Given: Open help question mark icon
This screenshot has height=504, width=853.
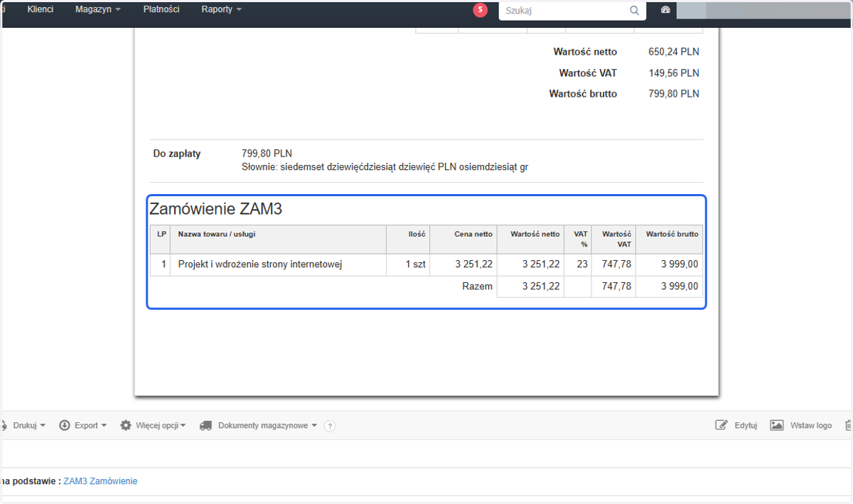Looking at the screenshot, I should point(330,426).
